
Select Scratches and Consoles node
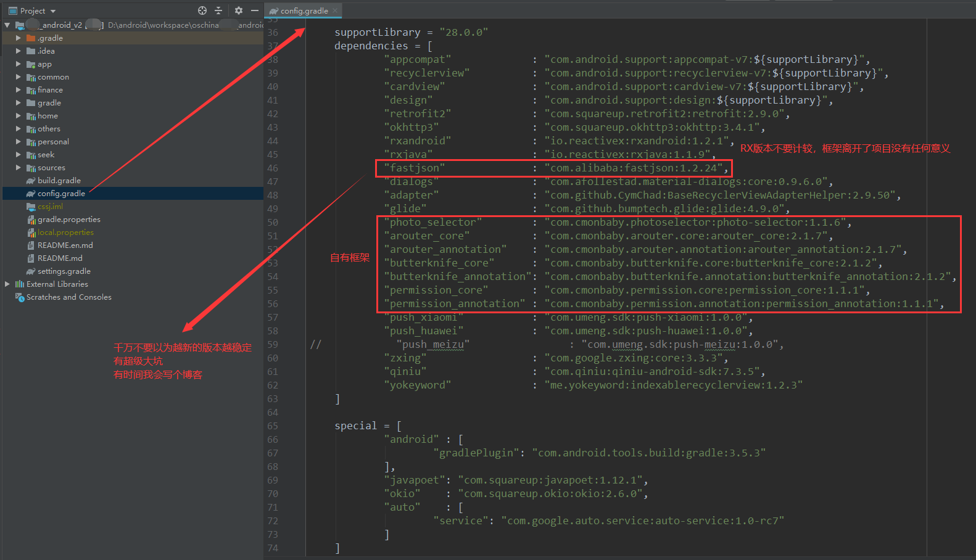click(x=69, y=297)
